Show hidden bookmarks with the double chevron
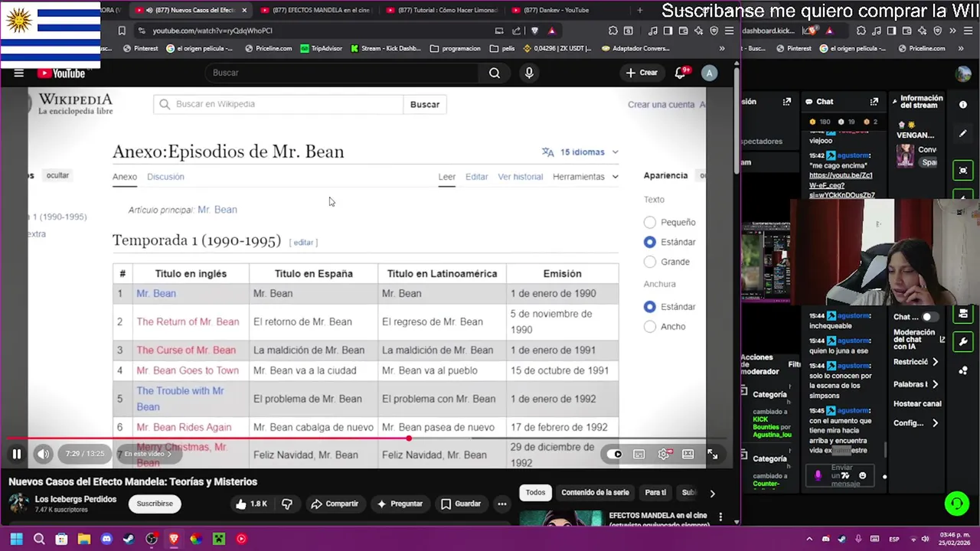 (721, 48)
